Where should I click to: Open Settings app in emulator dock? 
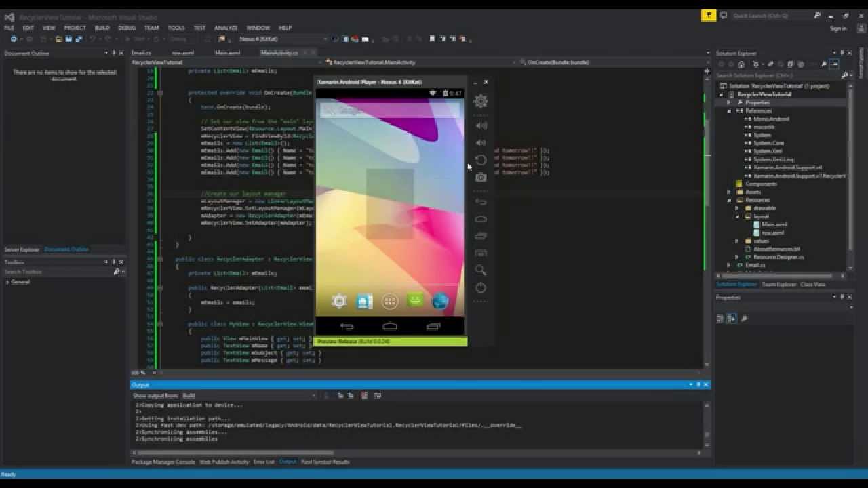click(x=339, y=302)
